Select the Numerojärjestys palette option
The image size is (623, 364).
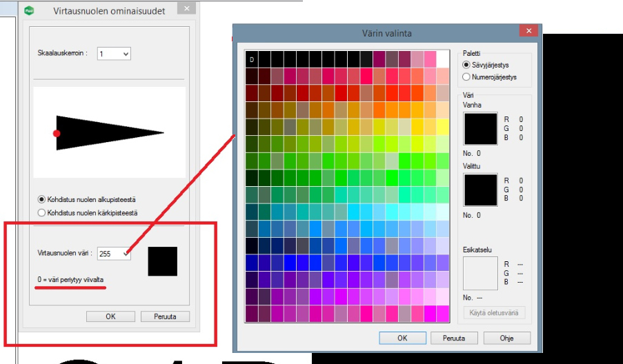pos(467,77)
